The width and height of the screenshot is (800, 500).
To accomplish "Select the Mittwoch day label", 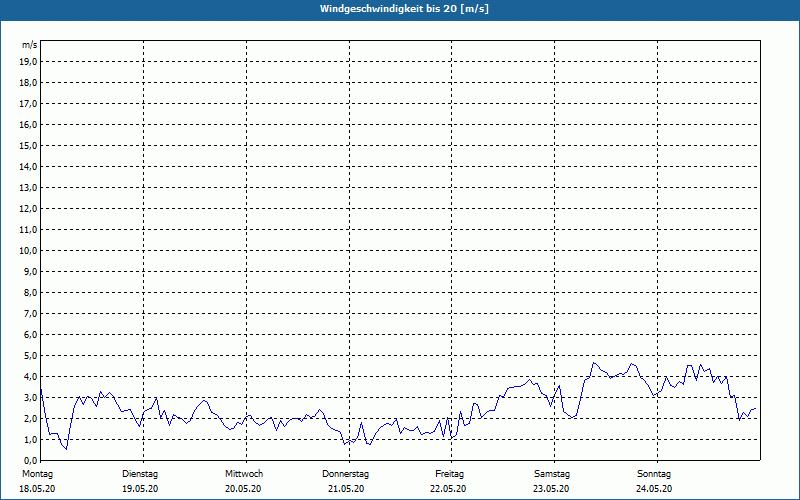I will pyautogui.click(x=243, y=473).
